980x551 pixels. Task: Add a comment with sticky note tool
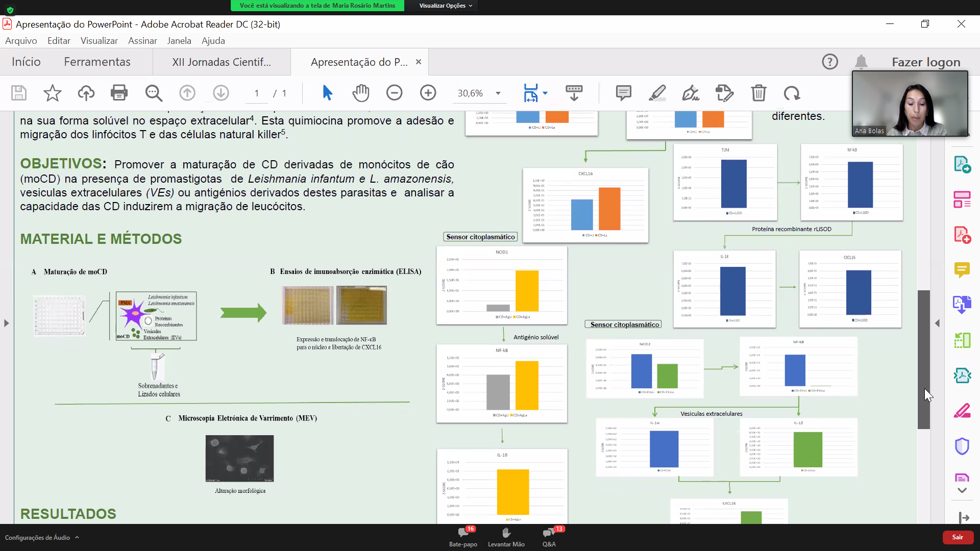pos(623,93)
